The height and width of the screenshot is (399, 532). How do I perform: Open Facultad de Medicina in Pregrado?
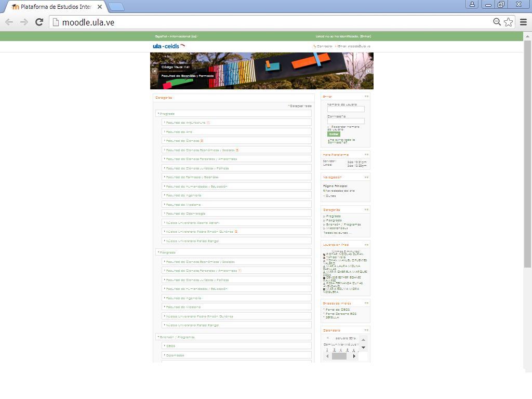[x=183, y=205]
